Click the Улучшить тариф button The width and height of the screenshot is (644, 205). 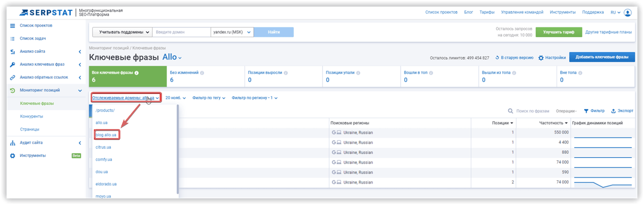click(558, 32)
